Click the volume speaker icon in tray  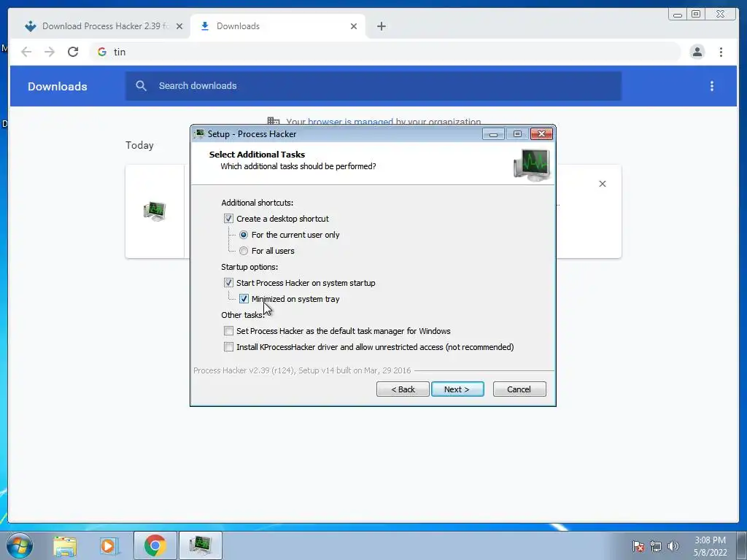coord(673,546)
